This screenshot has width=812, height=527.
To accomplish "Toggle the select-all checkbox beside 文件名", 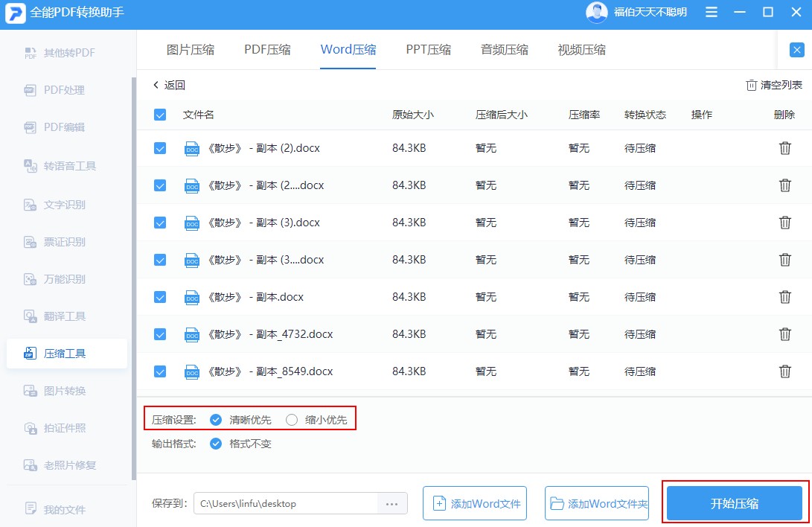I will [x=160, y=115].
